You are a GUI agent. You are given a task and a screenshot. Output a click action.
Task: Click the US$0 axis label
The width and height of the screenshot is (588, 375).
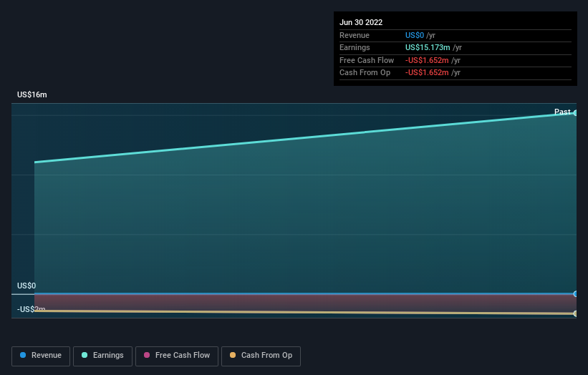coord(26,286)
